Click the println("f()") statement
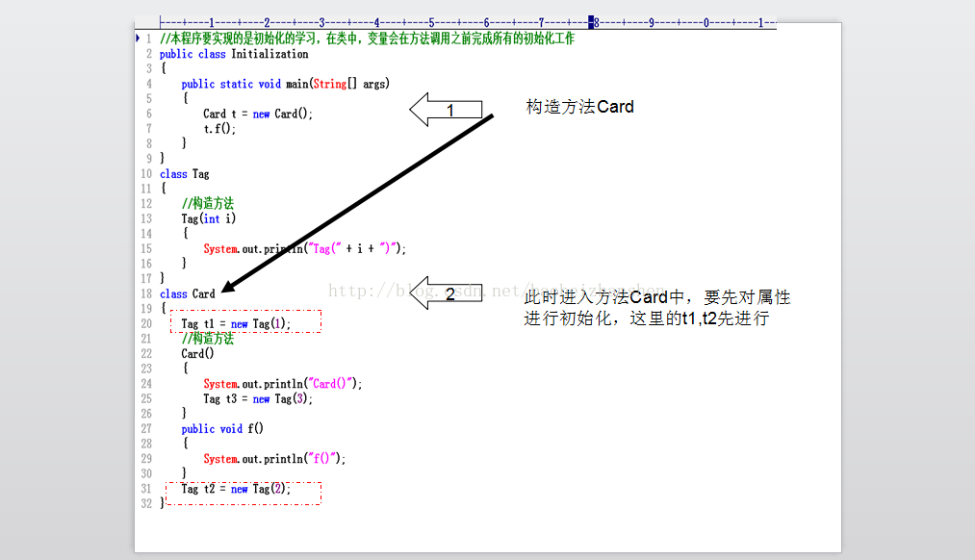 [x=274, y=459]
